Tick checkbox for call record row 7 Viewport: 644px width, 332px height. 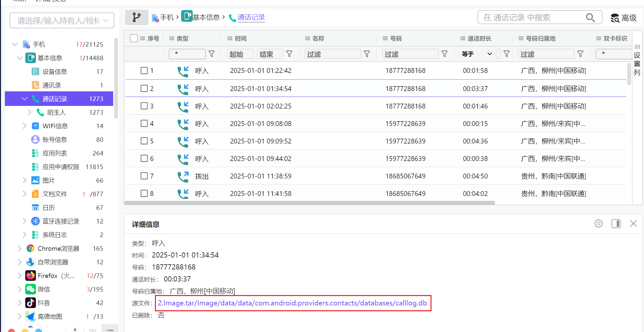click(x=144, y=176)
